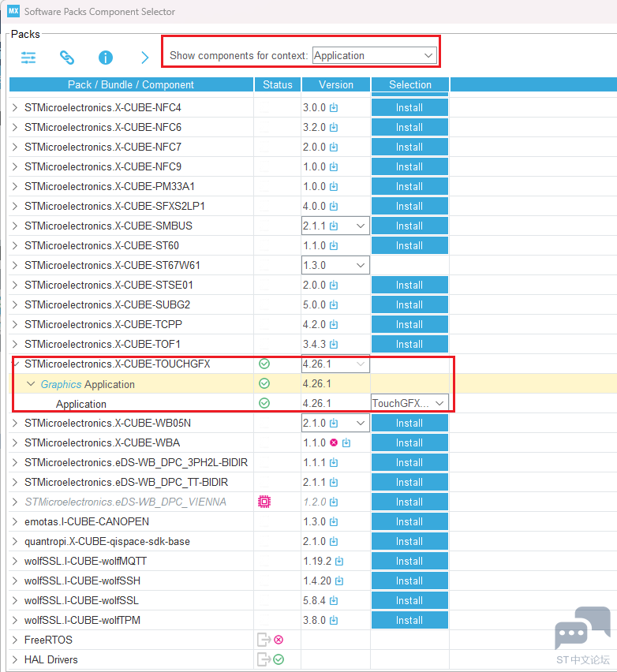617x672 pixels.
Task: Expand the quantropi X-CUBE-qispace-sdk-base pack
Action: tap(15, 541)
